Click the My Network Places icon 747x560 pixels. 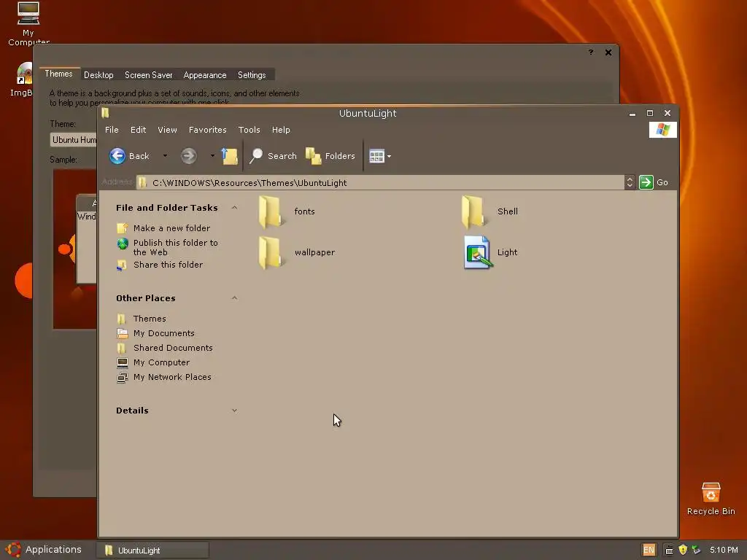122,378
